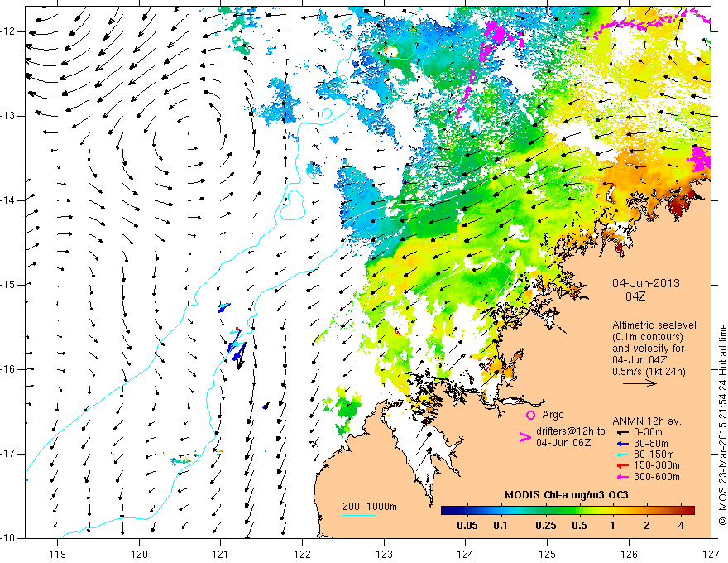Click the color bar label 2

[x=647, y=526]
